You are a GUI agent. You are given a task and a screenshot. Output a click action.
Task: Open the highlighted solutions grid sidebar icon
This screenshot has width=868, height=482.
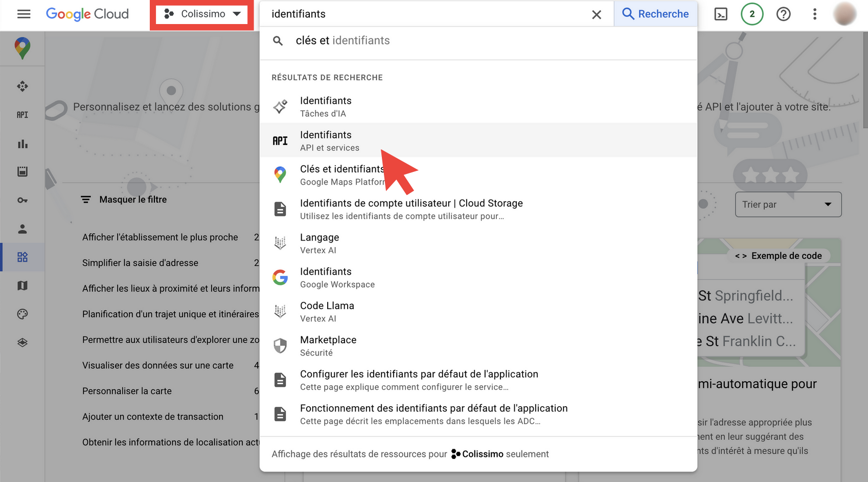[x=22, y=257]
